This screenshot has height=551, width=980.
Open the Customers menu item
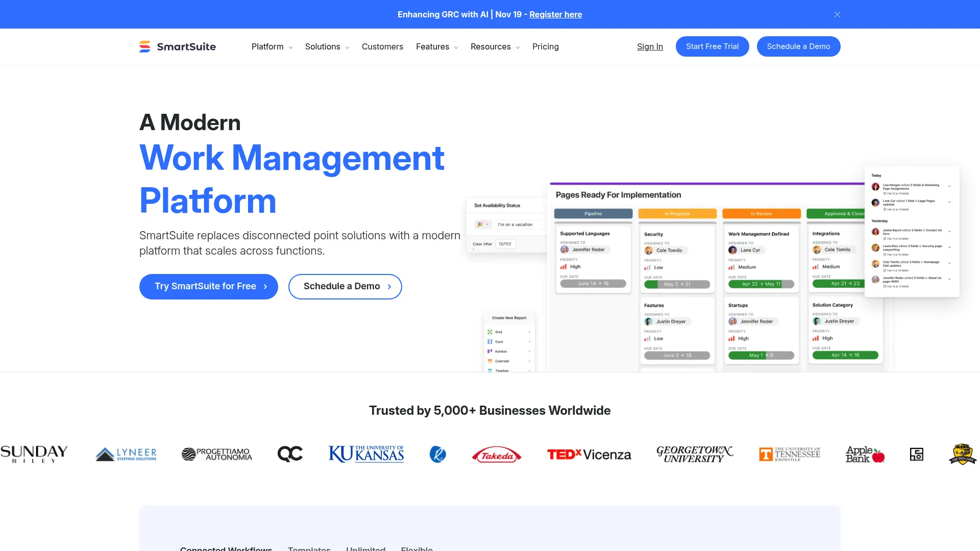[x=382, y=46]
